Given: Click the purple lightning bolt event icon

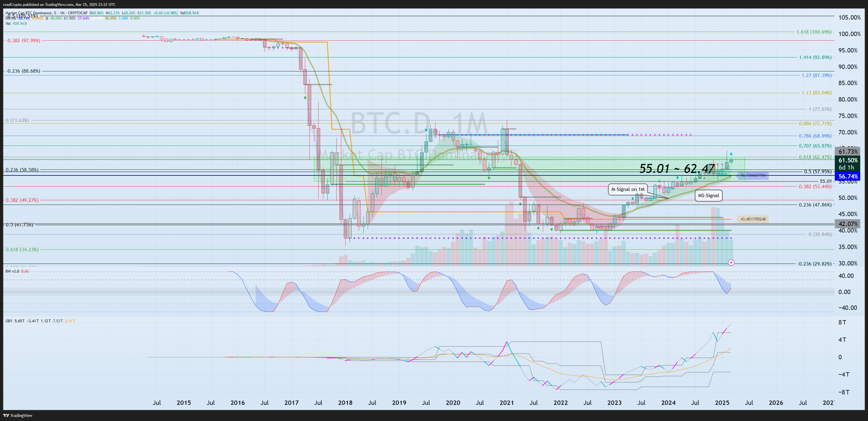Looking at the screenshot, I should (731, 262).
